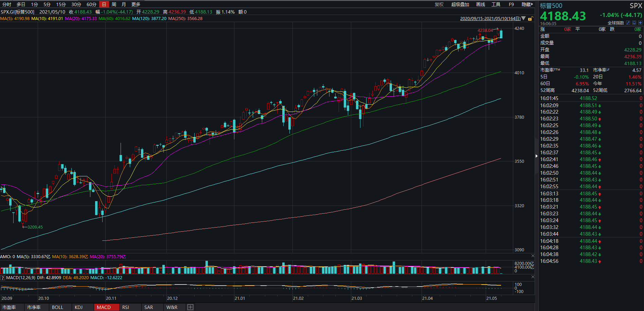644x311 pixels.
Task: Click 隐藏 to hide the toolbar
Action: point(527,4)
